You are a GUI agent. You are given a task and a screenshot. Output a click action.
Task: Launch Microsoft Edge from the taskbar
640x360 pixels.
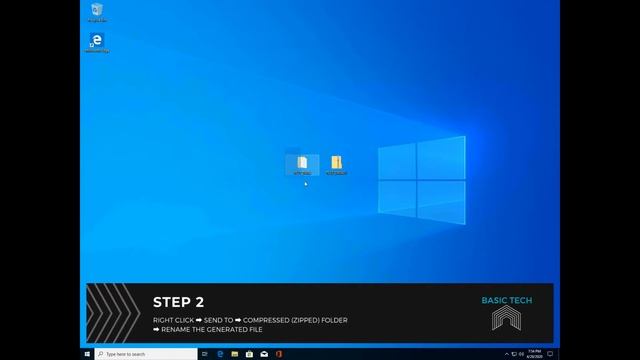(x=220, y=354)
